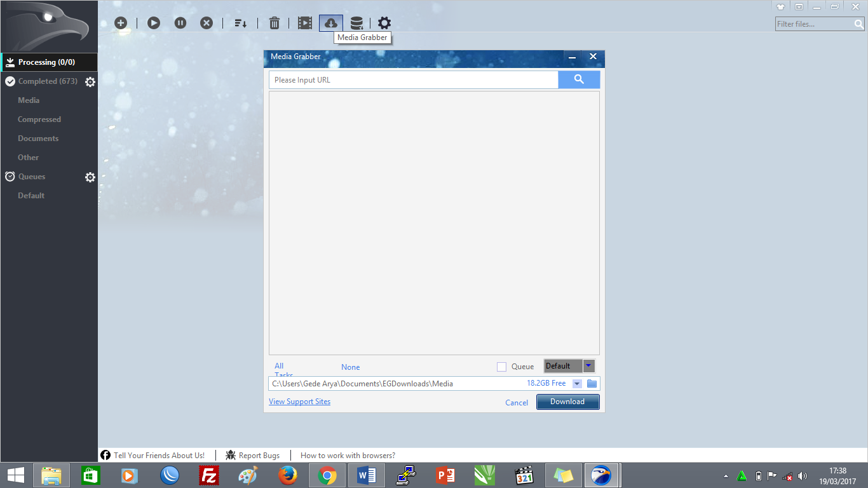Viewport: 868px width, 488px height.
Task: Show hidden tray icons arrow
Action: [x=726, y=476]
